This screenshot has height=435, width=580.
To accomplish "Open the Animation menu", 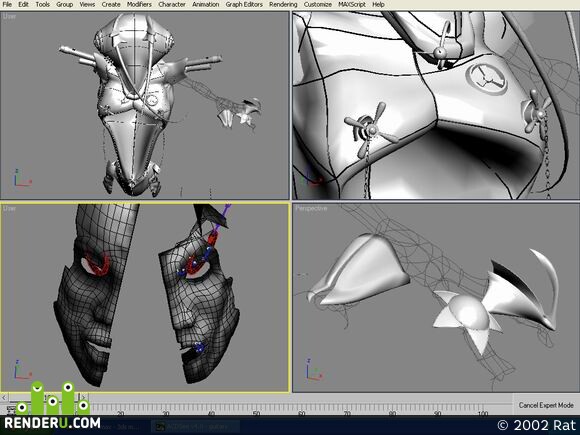I will coord(206,4).
